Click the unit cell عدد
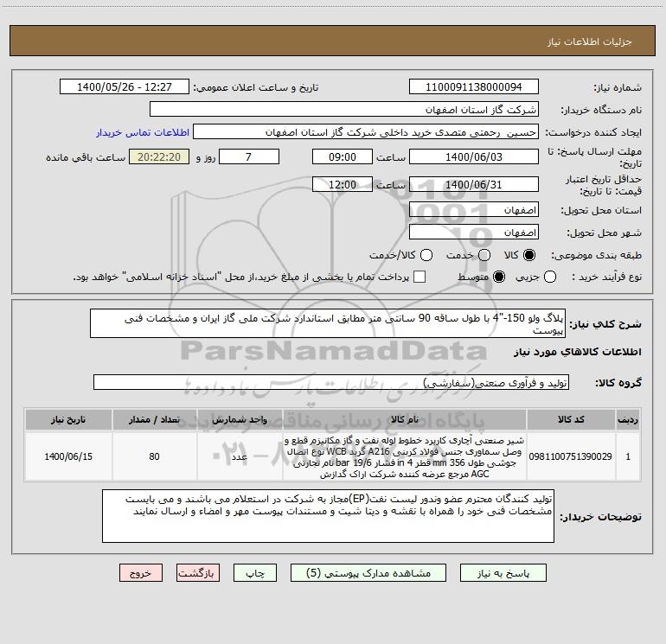Screen dimensions: 666x644 [240, 456]
